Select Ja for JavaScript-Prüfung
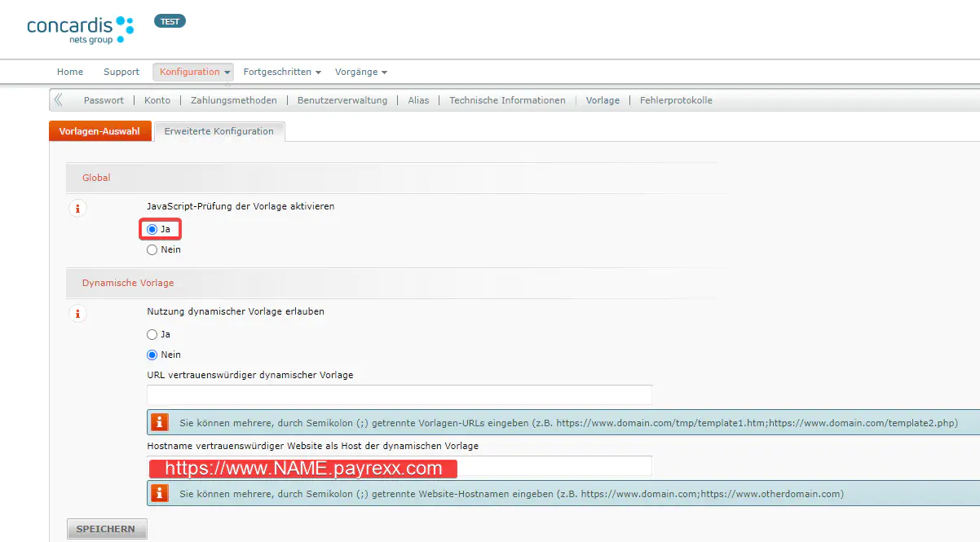This screenshot has height=542, width=980. coord(152,230)
